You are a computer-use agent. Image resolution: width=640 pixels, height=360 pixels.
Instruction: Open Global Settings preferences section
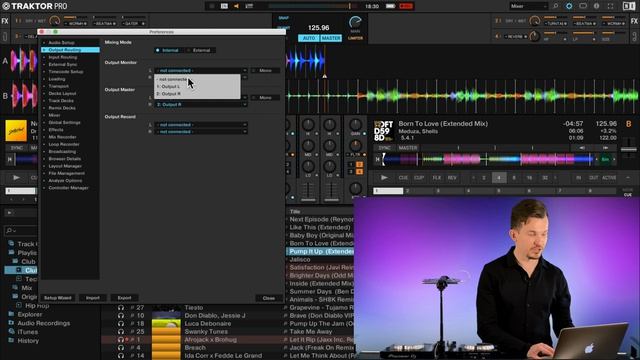[x=64, y=122]
